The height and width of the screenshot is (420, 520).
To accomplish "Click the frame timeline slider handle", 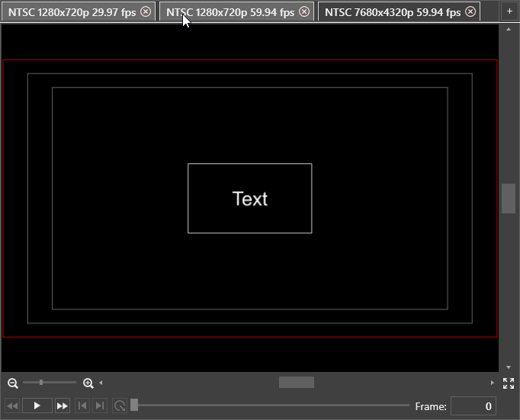I will point(134,405).
